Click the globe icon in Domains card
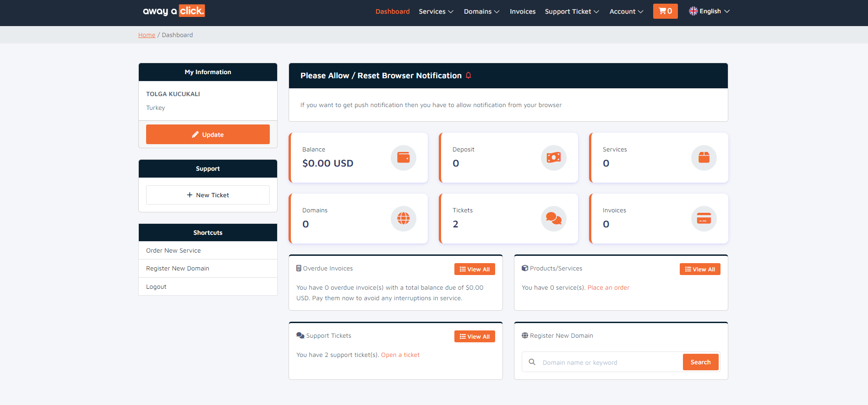The image size is (868, 405). point(403,219)
